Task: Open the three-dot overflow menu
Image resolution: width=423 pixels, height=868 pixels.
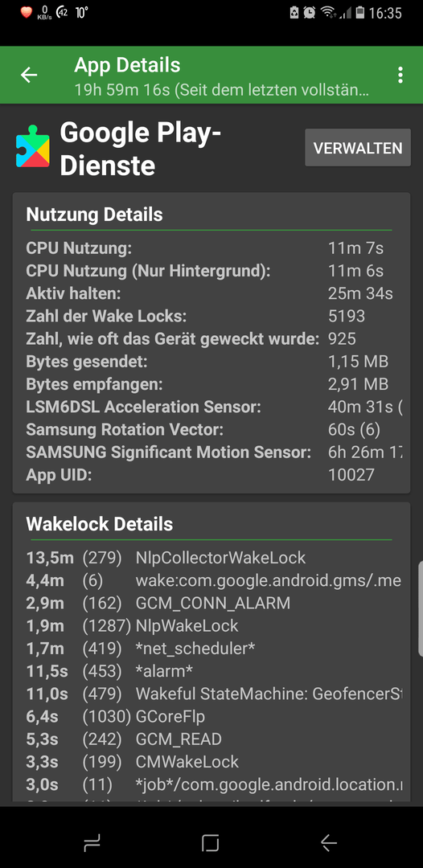Action: click(400, 75)
